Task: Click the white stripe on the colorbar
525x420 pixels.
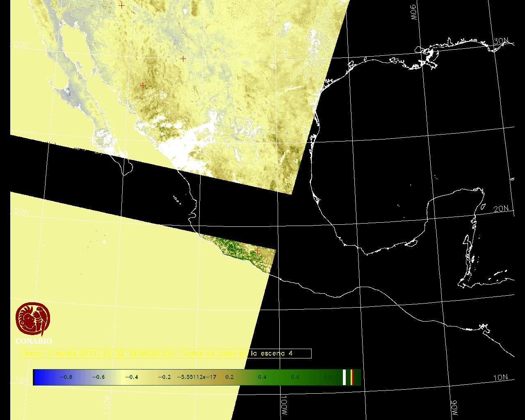Action: [345, 377]
